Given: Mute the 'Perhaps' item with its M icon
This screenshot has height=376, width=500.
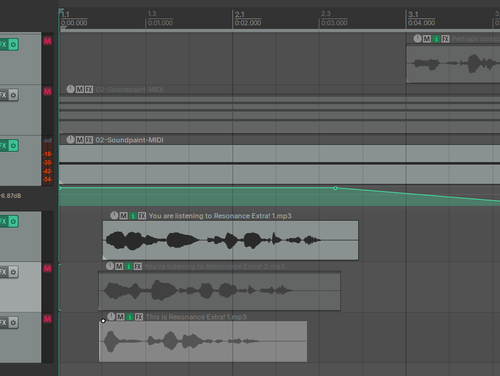Looking at the screenshot, I should coord(427,39).
